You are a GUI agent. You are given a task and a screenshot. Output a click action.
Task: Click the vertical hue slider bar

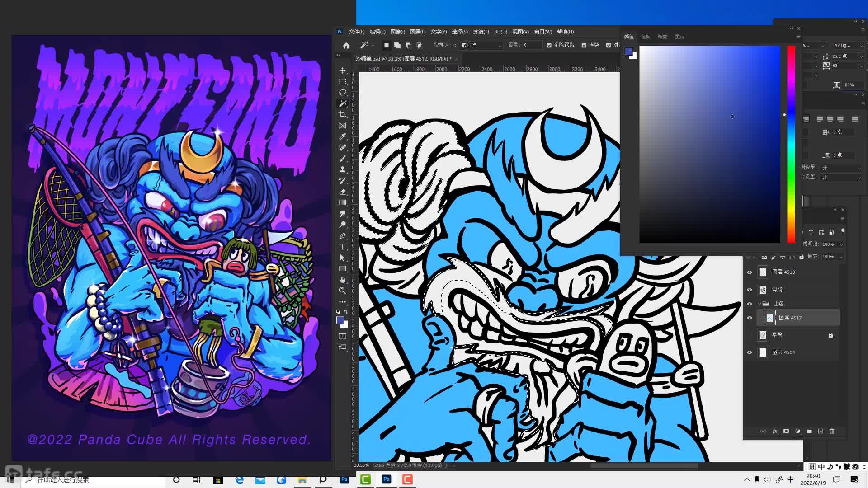click(x=791, y=144)
